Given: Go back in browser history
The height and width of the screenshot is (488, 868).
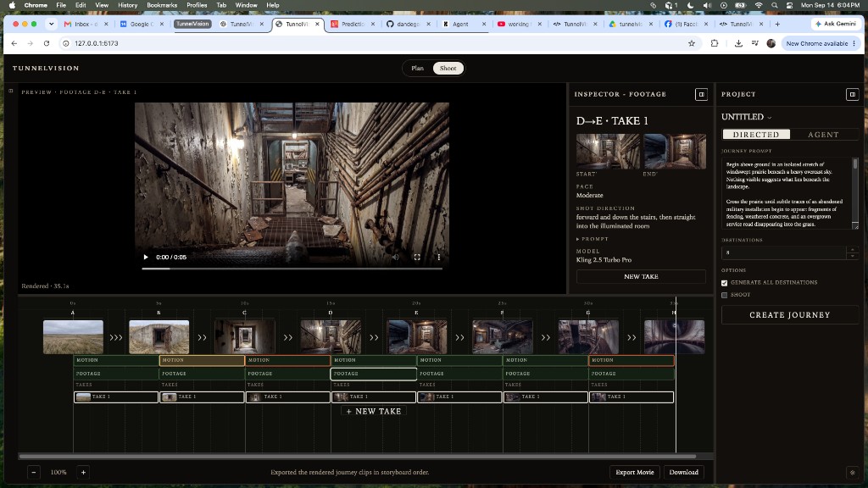Looking at the screenshot, I should coord(14,43).
